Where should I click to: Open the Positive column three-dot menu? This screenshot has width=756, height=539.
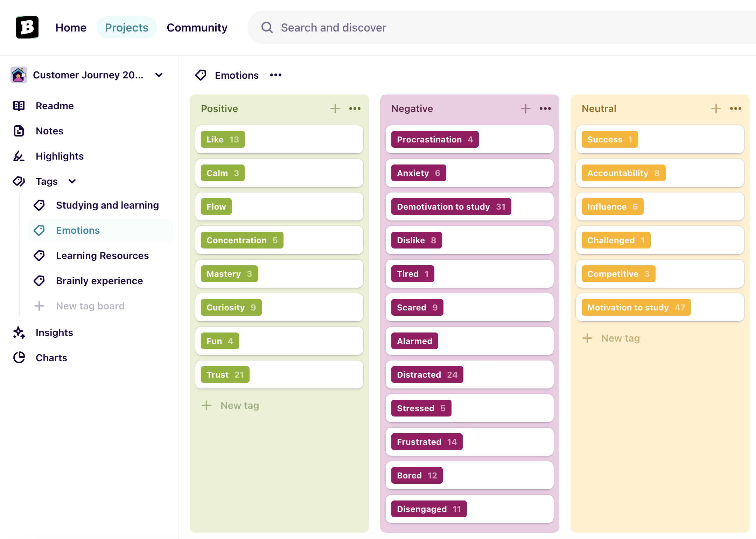pos(355,108)
